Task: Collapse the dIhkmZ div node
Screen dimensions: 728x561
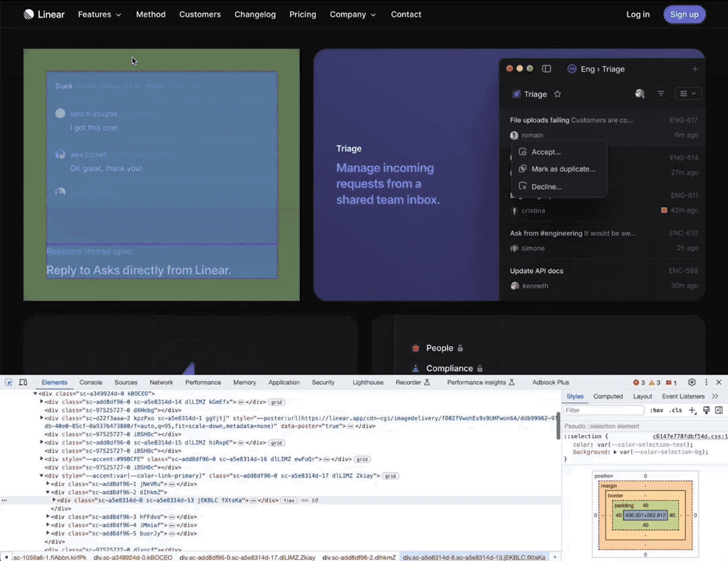Action: pyautogui.click(x=48, y=492)
